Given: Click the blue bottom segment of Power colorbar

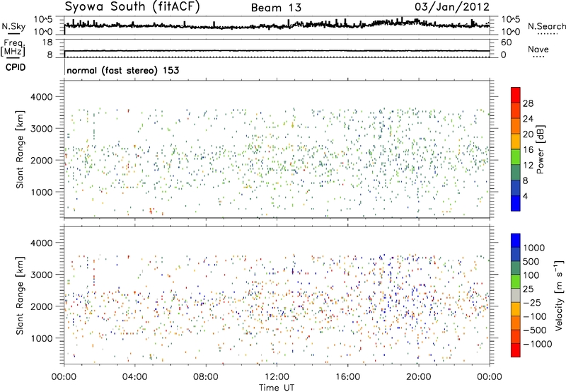Looking at the screenshot, I should tap(516, 203).
